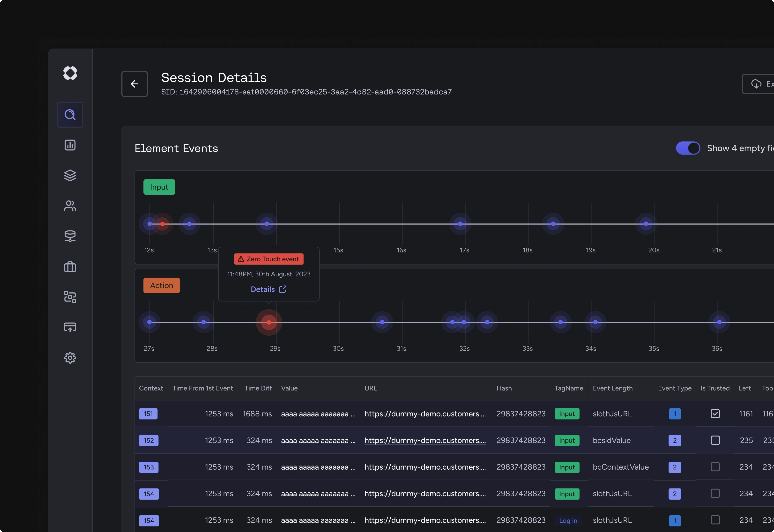Check Is Trusted for row 153
Image resolution: width=774 pixels, height=532 pixels.
pos(715,467)
